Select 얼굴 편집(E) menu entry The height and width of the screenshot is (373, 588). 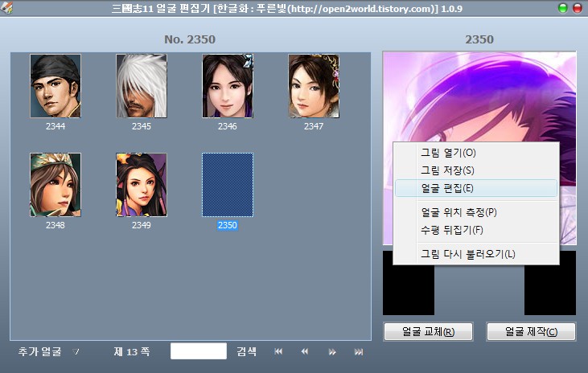point(476,188)
